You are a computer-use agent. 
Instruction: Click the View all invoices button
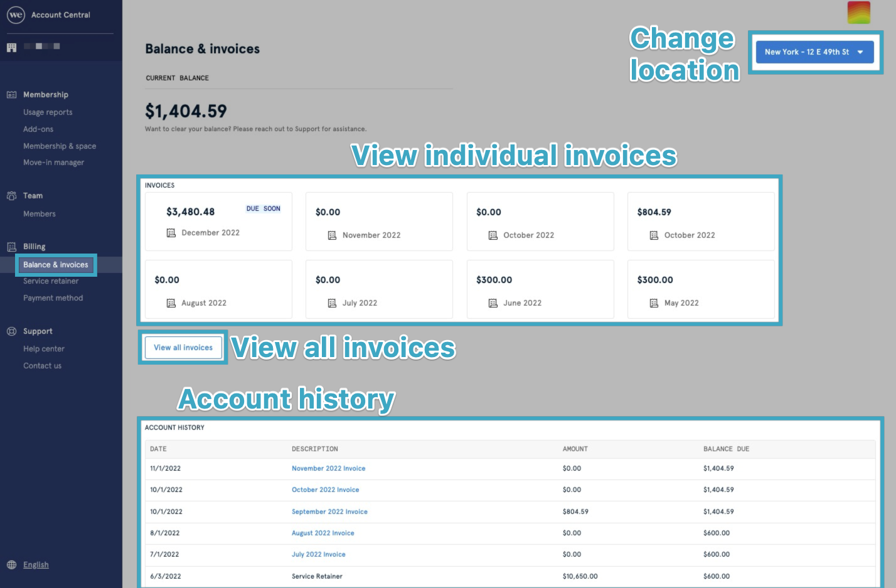pos(183,347)
